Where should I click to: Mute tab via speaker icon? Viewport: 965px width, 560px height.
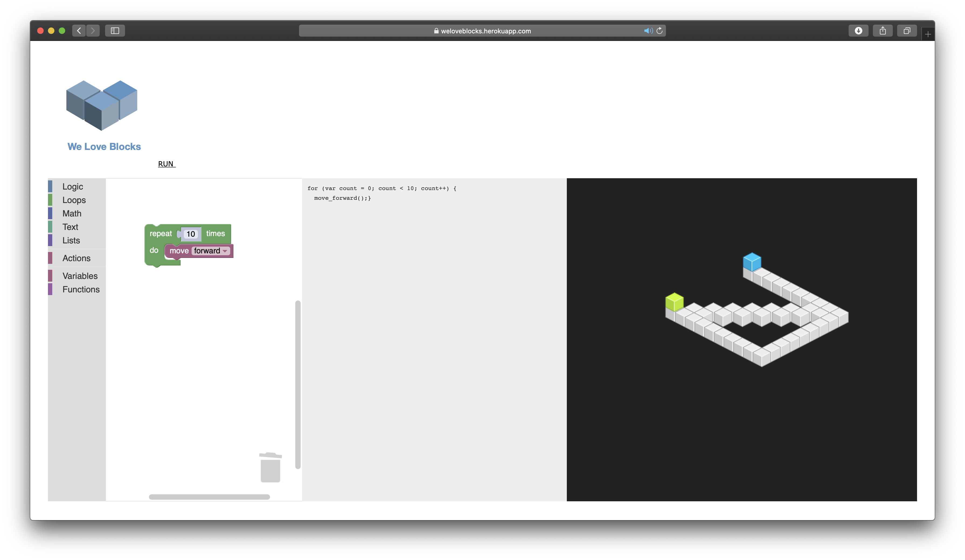648,31
